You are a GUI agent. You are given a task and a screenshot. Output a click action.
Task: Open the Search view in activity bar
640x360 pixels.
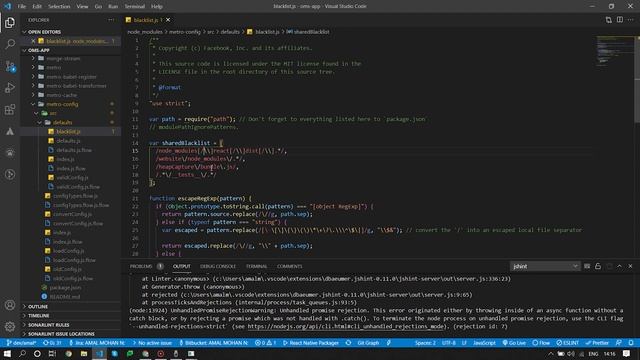(x=10, y=44)
